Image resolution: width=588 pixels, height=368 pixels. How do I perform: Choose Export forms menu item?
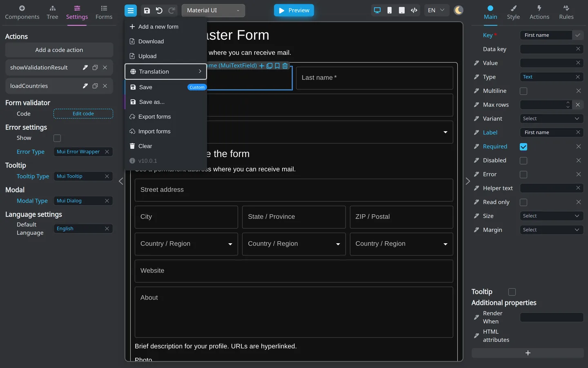point(166,117)
